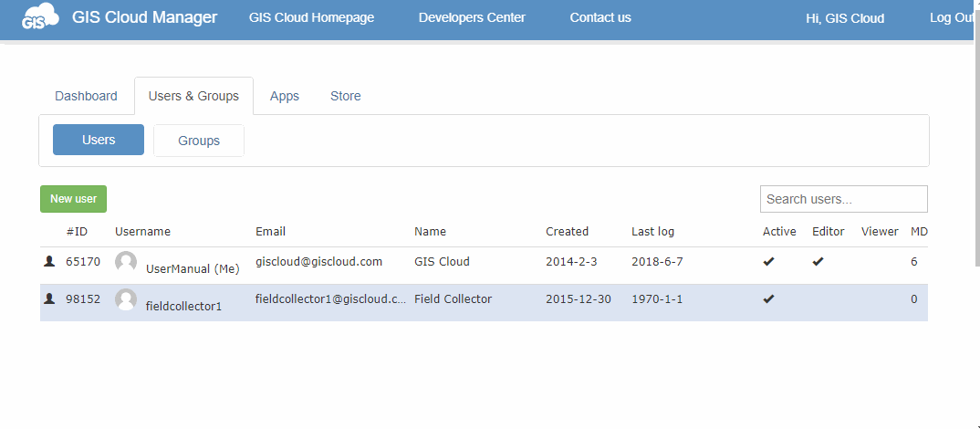The width and height of the screenshot is (980, 429).
Task: Click created date 2015-12-30
Action: [x=579, y=298]
